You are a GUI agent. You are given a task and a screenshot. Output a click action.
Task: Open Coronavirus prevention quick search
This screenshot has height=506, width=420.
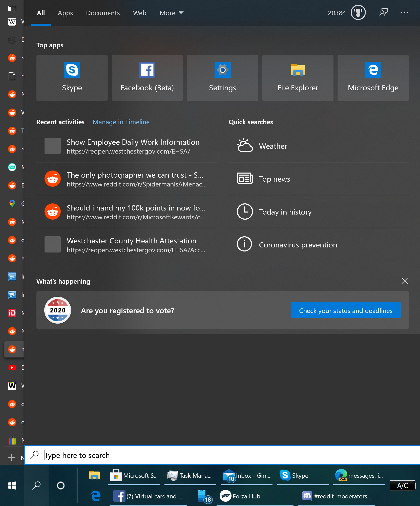pyautogui.click(x=319, y=245)
